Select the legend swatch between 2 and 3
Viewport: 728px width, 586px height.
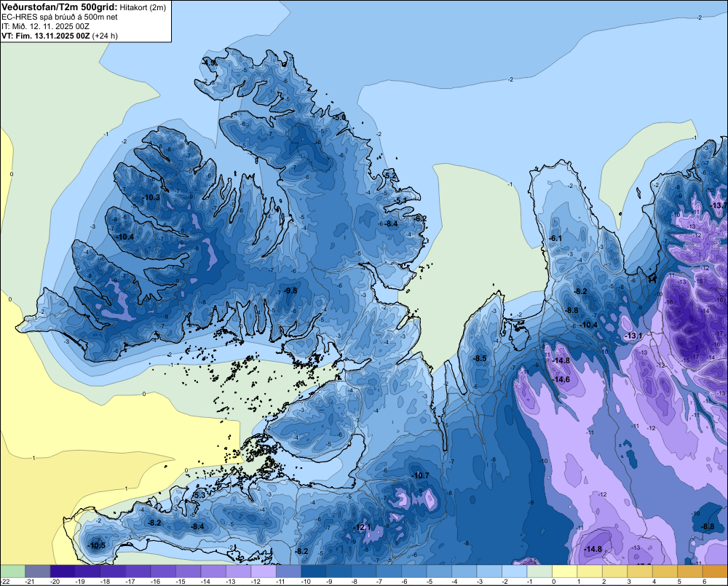614,571
